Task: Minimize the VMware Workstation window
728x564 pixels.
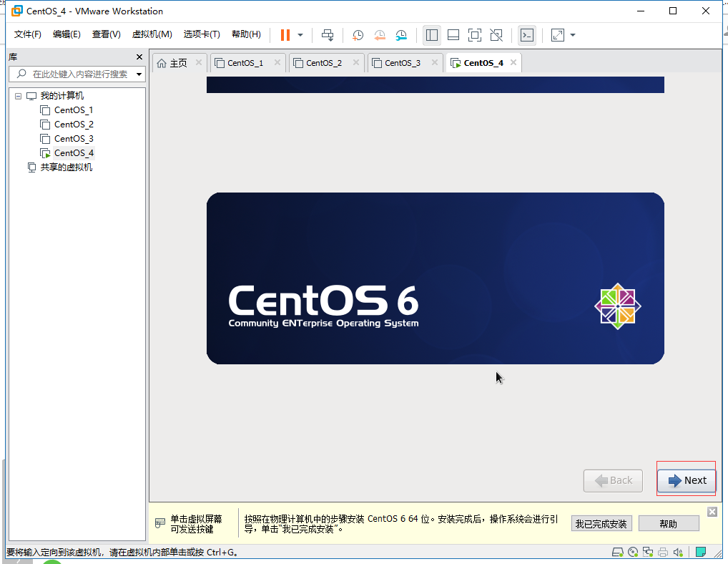Action: click(x=641, y=11)
